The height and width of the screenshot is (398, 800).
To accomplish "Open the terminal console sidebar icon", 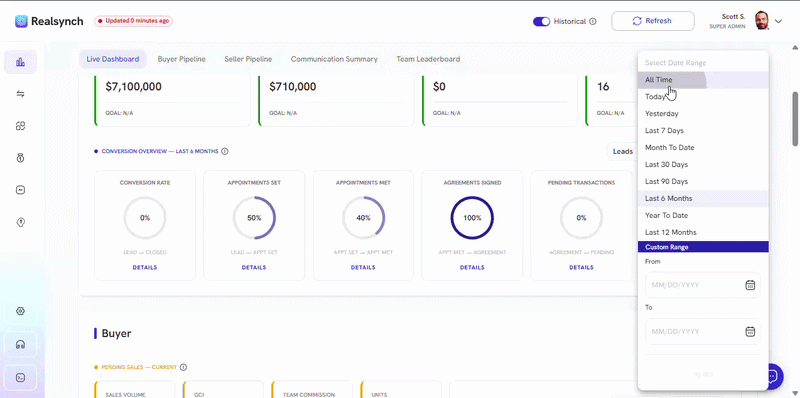I will pyautogui.click(x=20, y=378).
